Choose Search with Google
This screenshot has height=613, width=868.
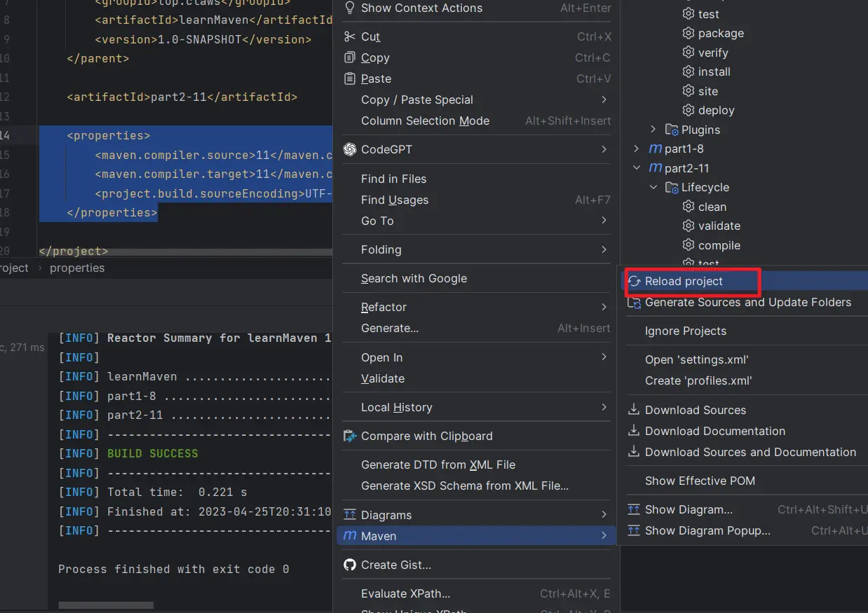pos(477,278)
